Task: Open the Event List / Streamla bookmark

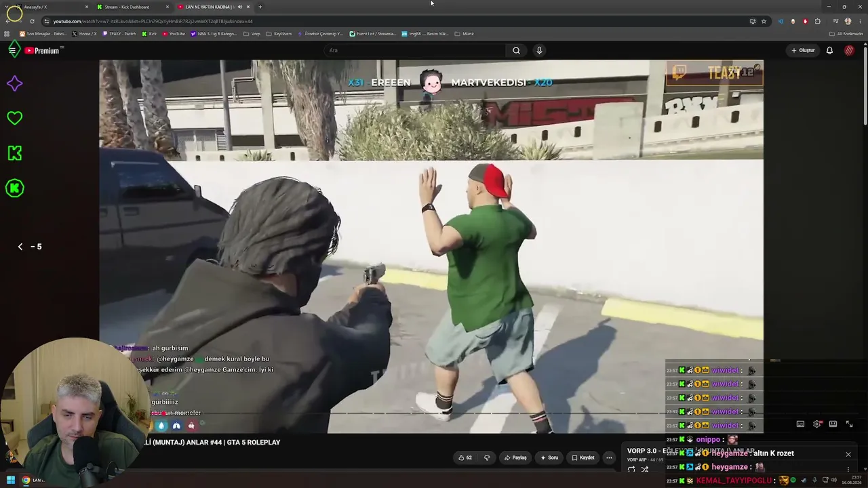Action: click(373, 34)
